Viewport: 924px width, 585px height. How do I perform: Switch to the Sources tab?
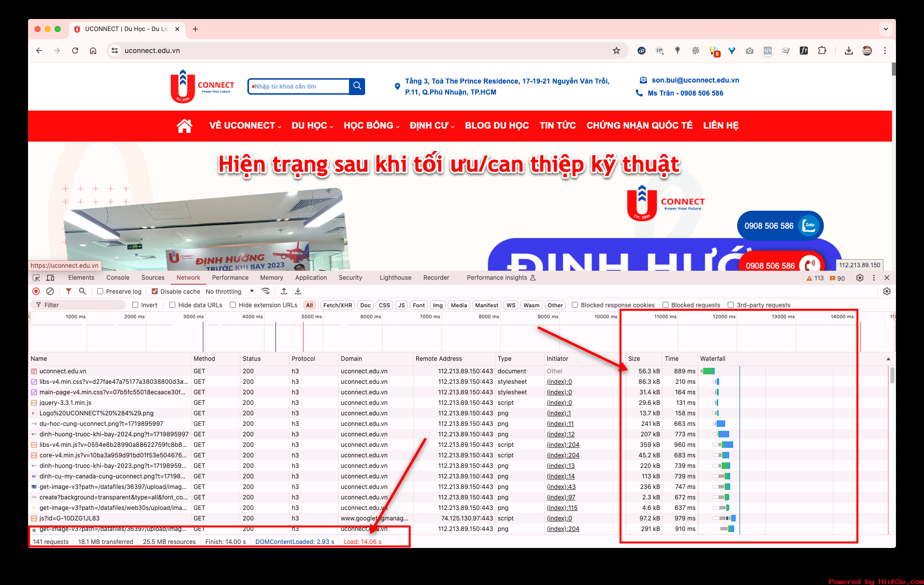point(153,278)
